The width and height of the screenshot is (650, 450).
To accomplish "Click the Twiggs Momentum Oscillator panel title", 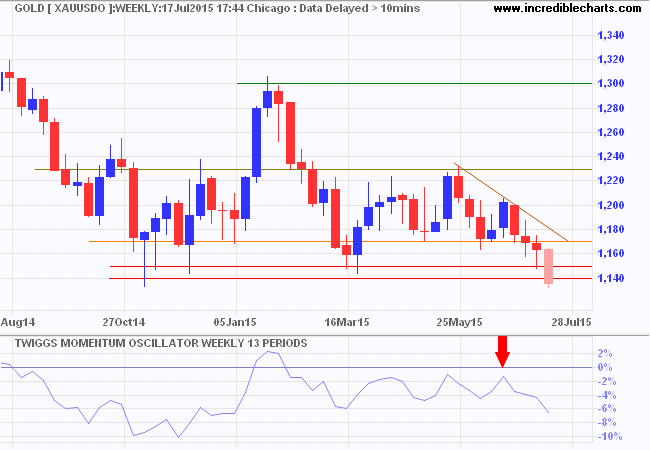I will tap(161, 343).
